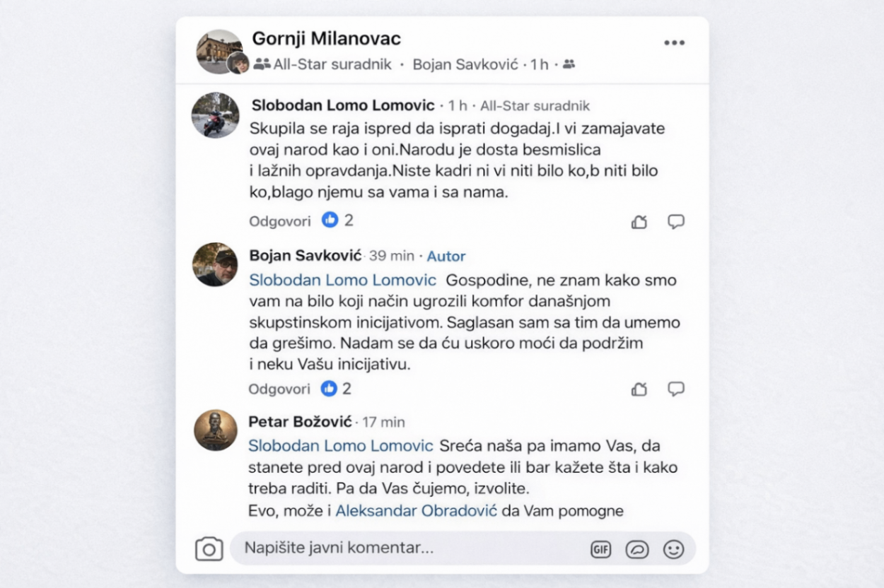This screenshot has height=588, width=884.
Task: Open the sticker picker icon
Action: coord(637,549)
